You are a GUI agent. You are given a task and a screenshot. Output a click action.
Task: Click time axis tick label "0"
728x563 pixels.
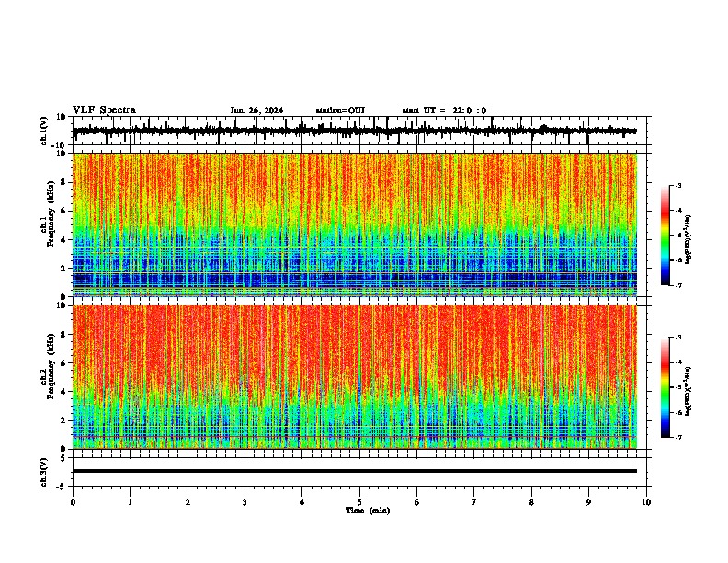(73, 502)
